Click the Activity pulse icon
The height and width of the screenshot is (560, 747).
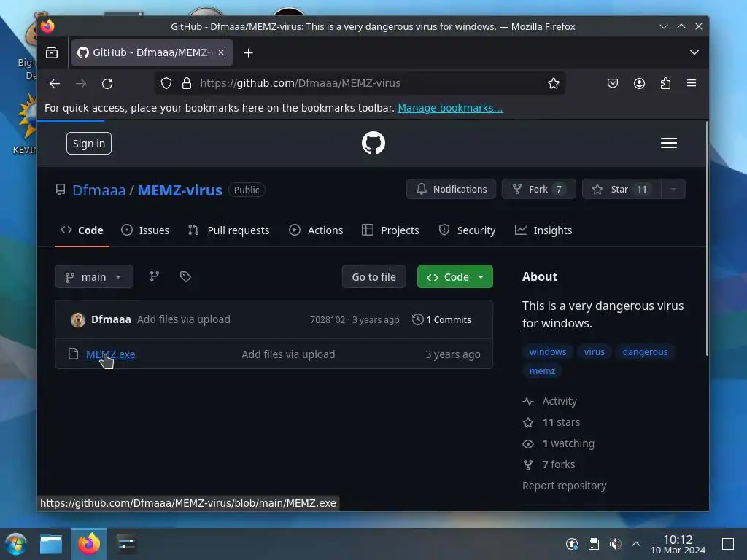pyautogui.click(x=528, y=402)
